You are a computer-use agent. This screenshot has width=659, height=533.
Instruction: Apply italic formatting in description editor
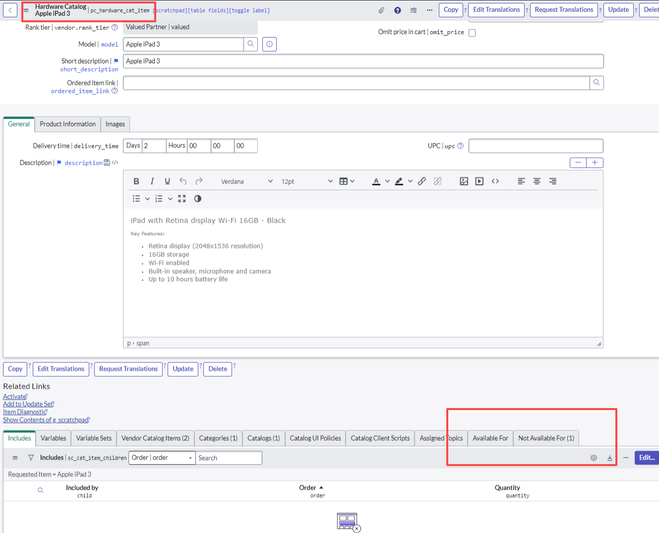coord(152,181)
